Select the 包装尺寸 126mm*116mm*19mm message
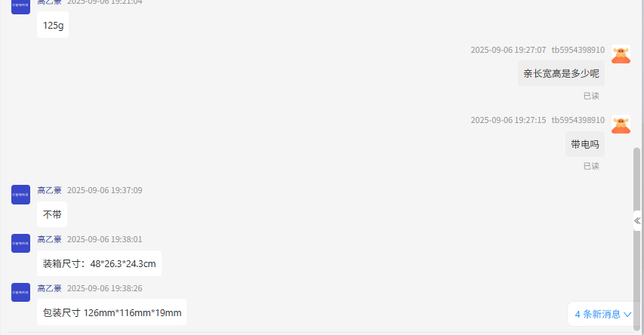 (x=112, y=312)
